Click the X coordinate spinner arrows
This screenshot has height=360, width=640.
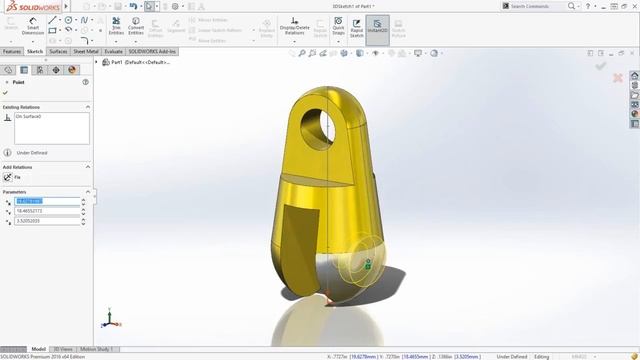coord(84,201)
